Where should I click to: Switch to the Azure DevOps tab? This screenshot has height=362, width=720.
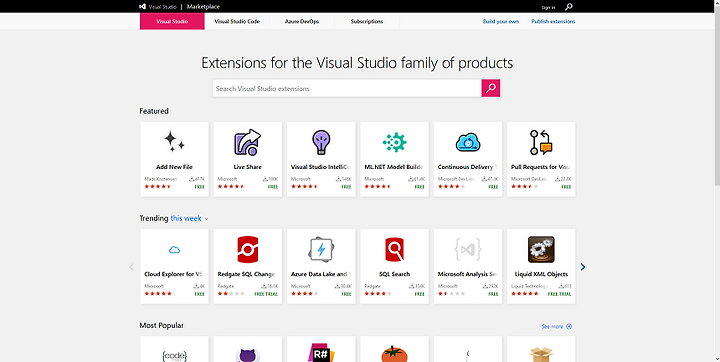tap(302, 22)
